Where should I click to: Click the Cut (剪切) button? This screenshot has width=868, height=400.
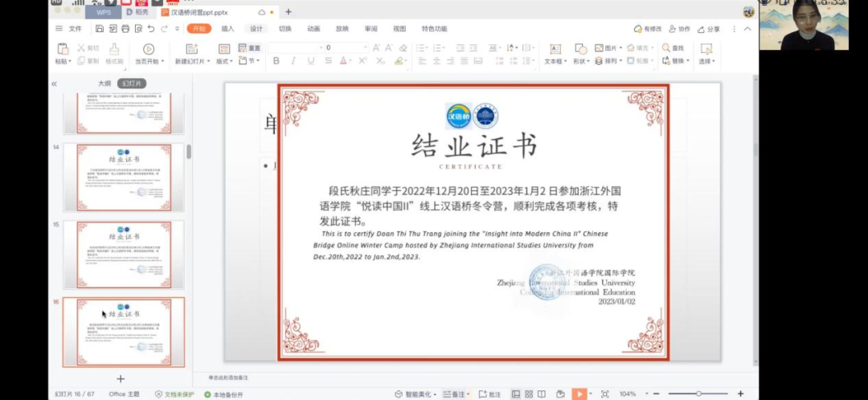tap(88, 48)
